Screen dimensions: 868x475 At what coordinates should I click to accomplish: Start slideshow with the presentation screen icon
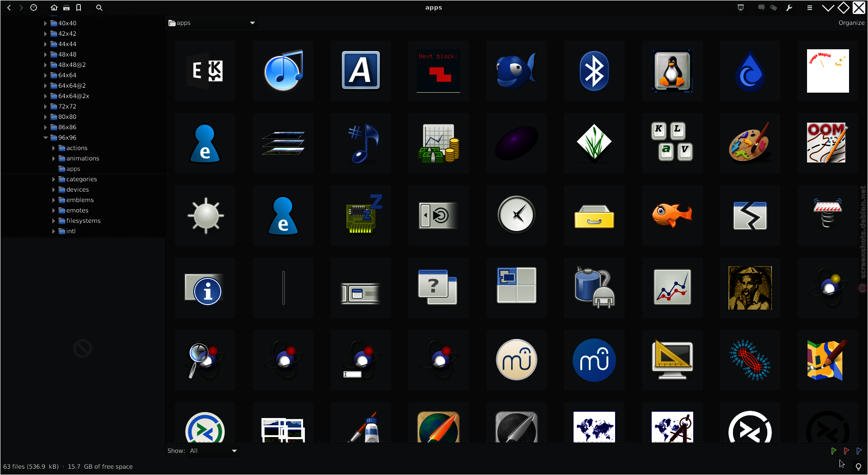click(x=741, y=8)
